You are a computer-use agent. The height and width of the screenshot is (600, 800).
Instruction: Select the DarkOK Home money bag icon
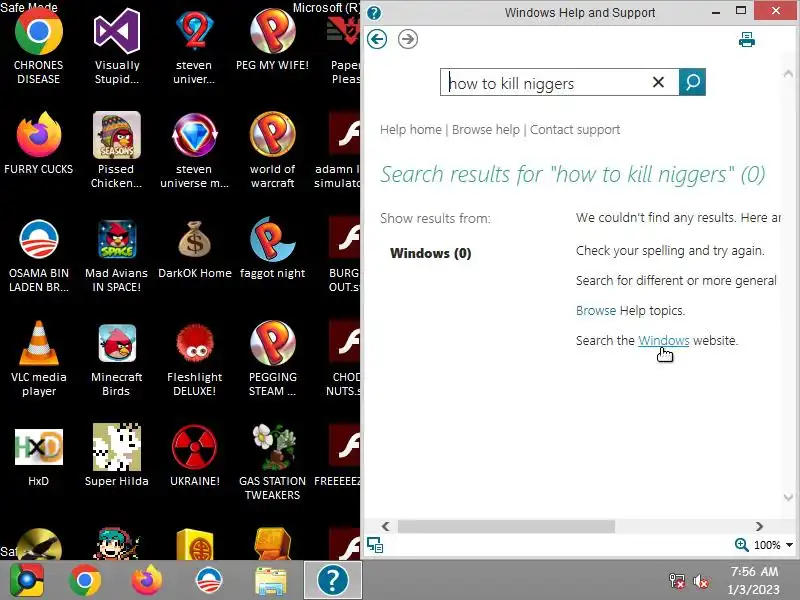194,249
